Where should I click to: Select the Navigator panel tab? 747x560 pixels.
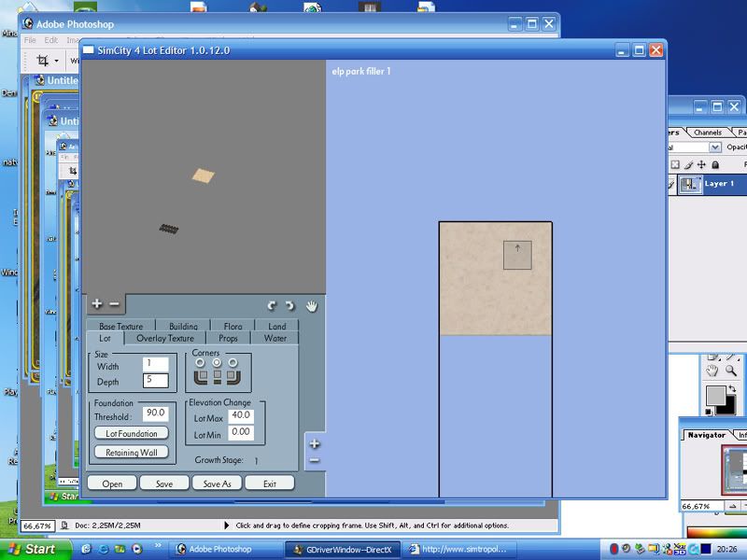tap(707, 435)
